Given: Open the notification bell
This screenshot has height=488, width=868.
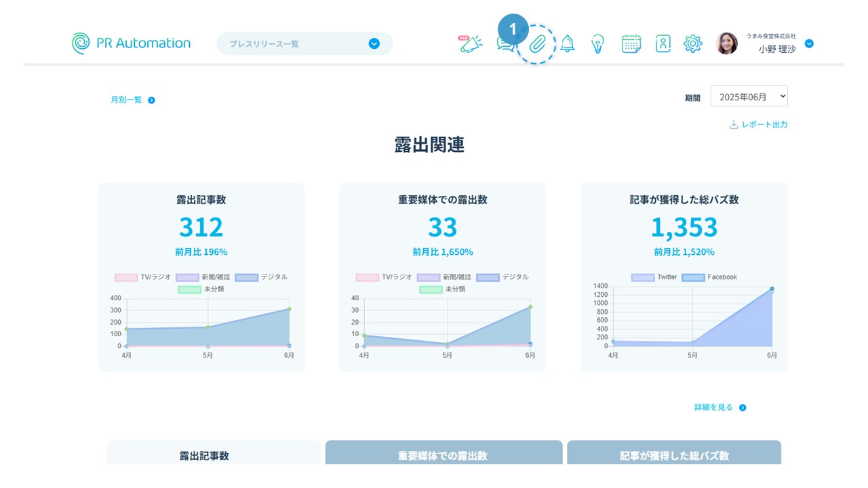Looking at the screenshot, I should pos(567,44).
